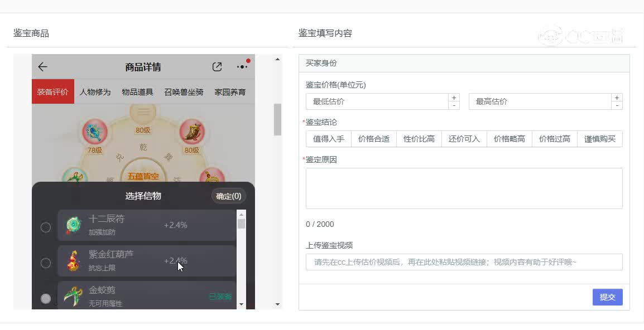The height and width of the screenshot is (330, 644).
Task: Tap the share icon in header
Action: click(x=217, y=67)
